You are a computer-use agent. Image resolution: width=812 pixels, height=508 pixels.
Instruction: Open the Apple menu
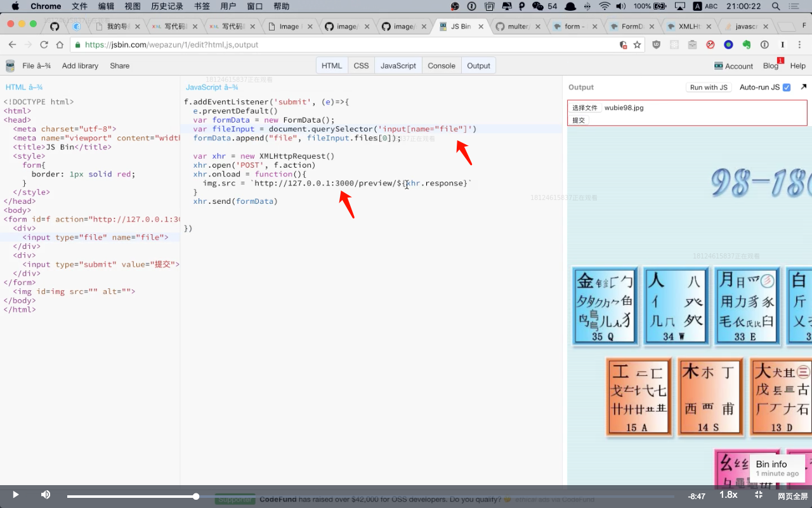pyautogui.click(x=15, y=6)
